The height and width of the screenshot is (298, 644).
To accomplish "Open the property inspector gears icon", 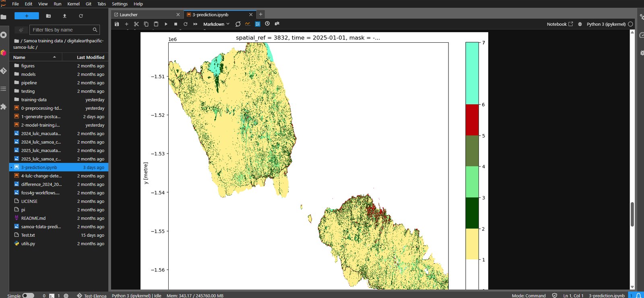I will point(641,17).
